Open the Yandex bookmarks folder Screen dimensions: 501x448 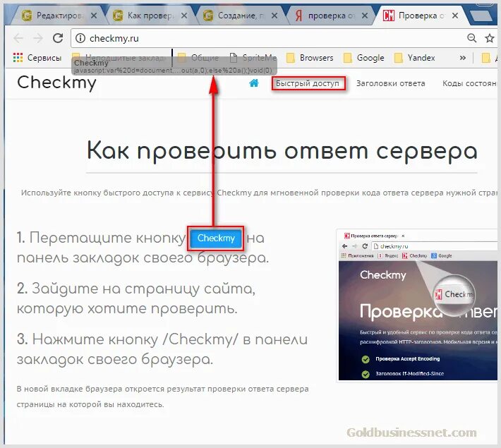[x=414, y=58]
